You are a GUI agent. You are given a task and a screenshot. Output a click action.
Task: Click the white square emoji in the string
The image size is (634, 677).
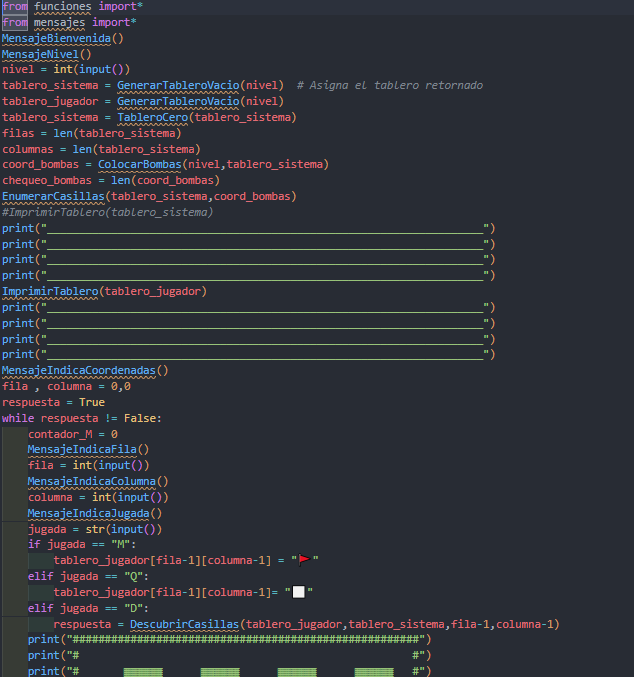(x=298, y=592)
